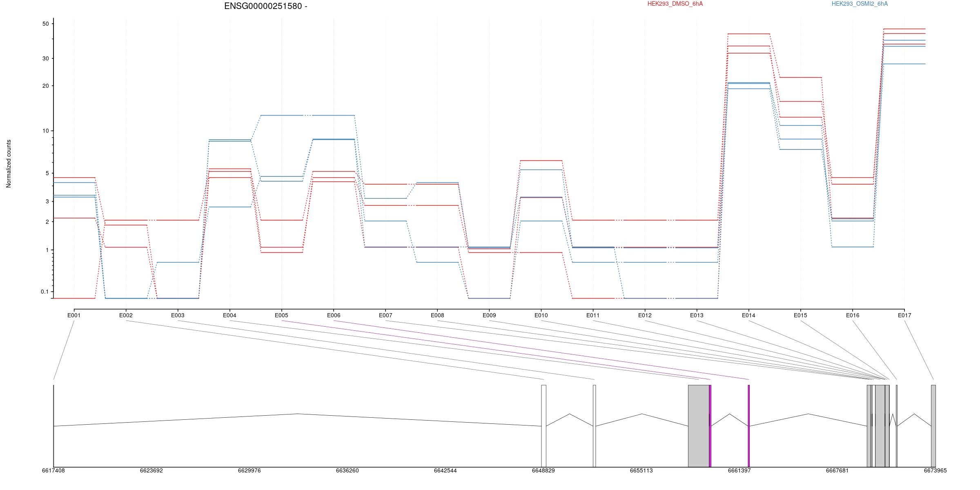Click the Normalized counts axis label
This screenshot has height=490, width=980.
pyautogui.click(x=9, y=164)
